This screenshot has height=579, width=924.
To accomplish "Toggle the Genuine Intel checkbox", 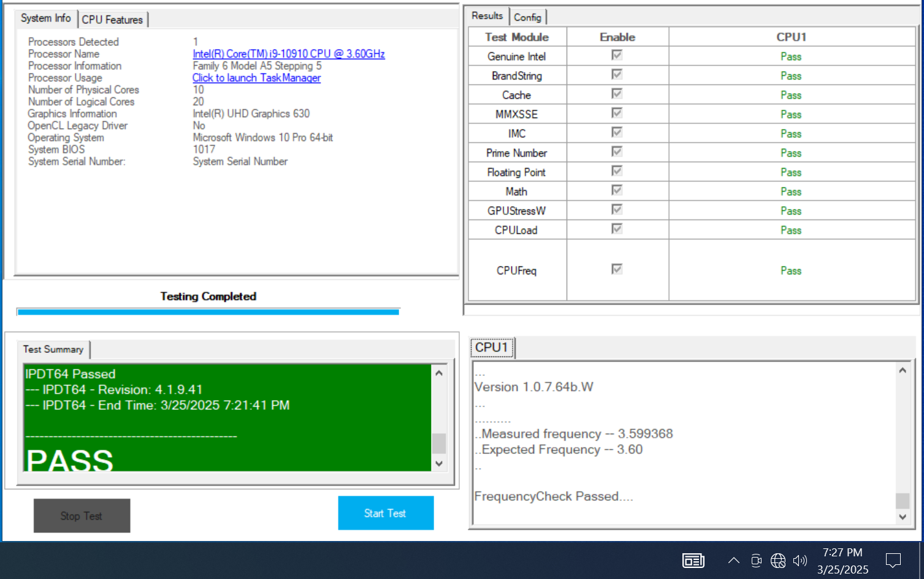I will click(x=617, y=55).
